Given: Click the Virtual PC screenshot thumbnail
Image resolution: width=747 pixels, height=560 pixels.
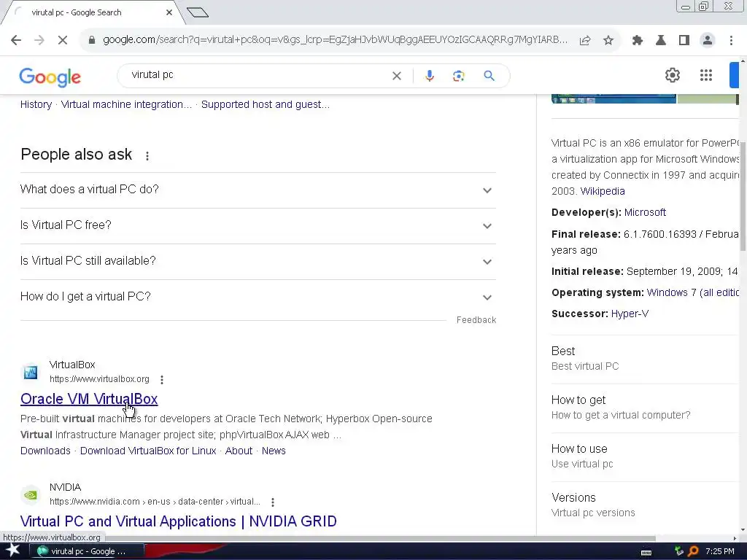Looking at the screenshot, I should pyautogui.click(x=614, y=99).
